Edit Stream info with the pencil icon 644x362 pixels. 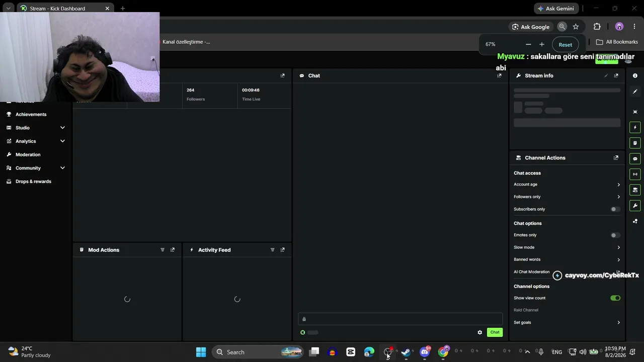606,75
